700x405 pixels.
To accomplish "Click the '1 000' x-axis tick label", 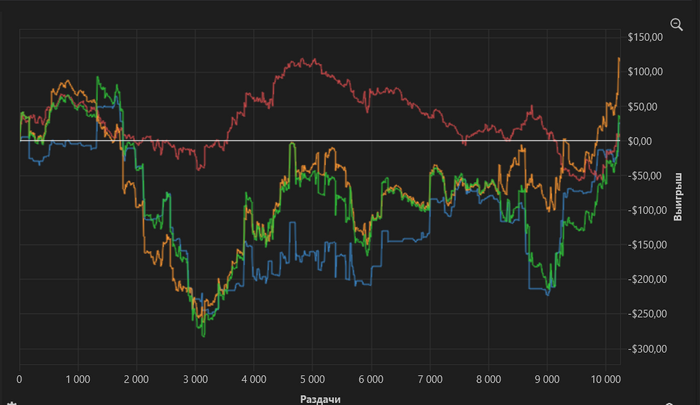I will [78, 379].
